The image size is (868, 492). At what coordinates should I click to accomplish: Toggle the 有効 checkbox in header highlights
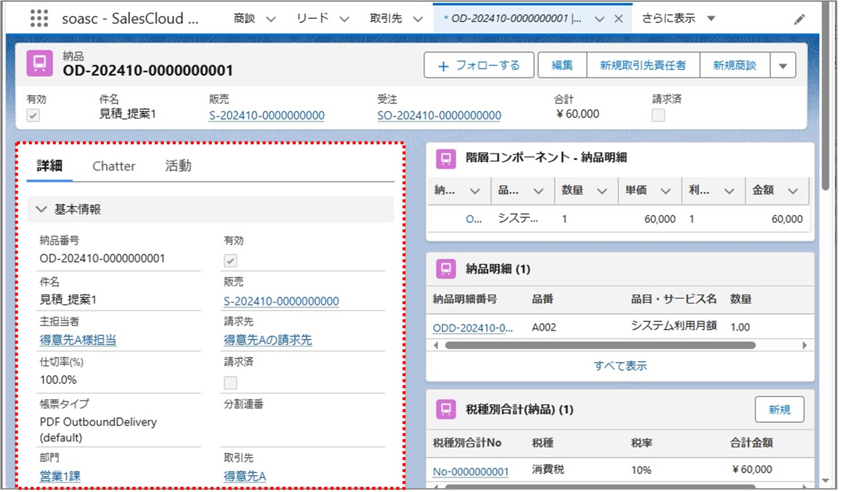click(33, 116)
